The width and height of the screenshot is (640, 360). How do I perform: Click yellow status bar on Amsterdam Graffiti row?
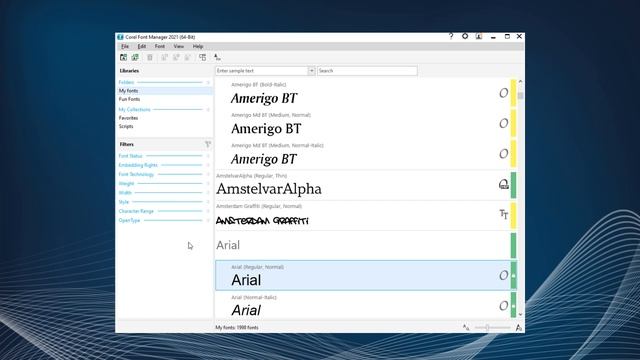[x=513, y=215]
